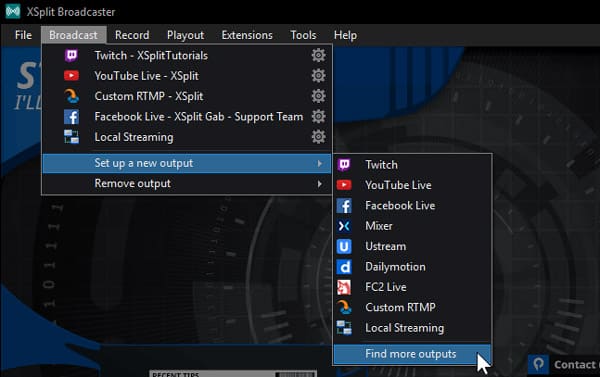Choose Facebook Live in new output submenu
The height and width of the screenshot is (377, 600).
click(412, 206)
